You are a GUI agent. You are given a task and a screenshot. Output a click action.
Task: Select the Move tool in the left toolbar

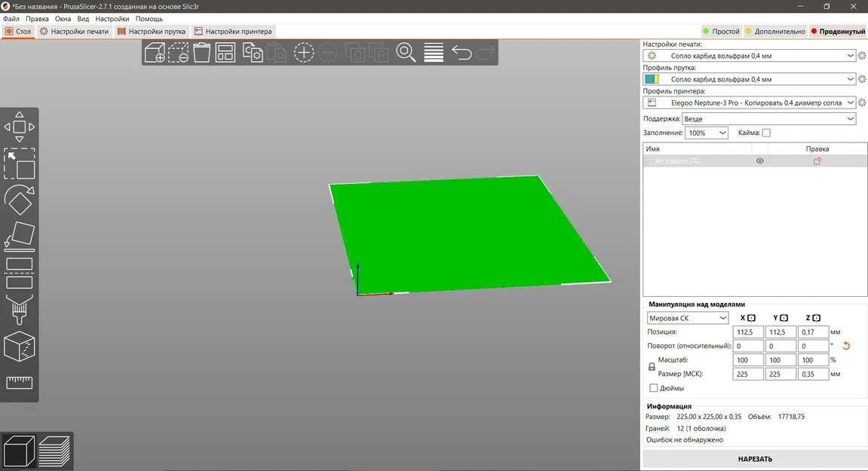click(x=19, y=127)
